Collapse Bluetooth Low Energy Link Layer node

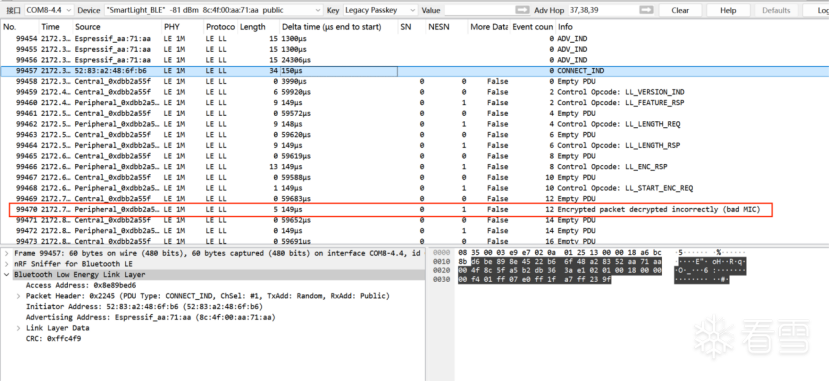[6, 275]
